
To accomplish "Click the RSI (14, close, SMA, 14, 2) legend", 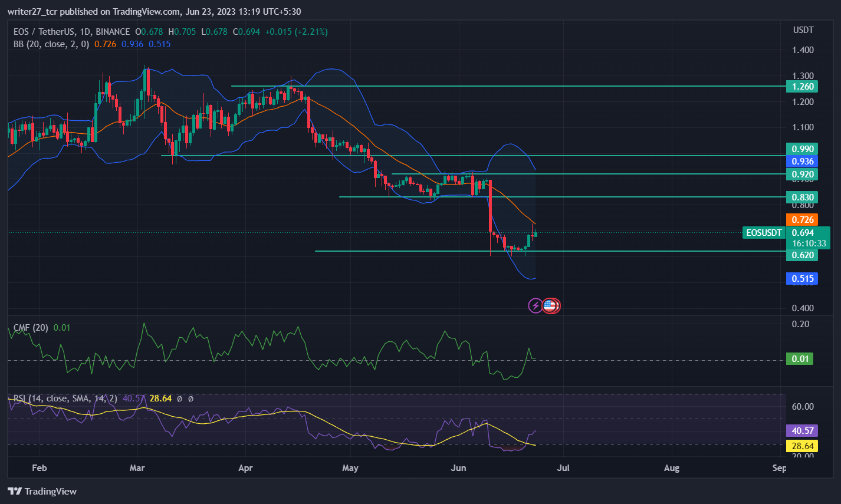I will point(65,399).
